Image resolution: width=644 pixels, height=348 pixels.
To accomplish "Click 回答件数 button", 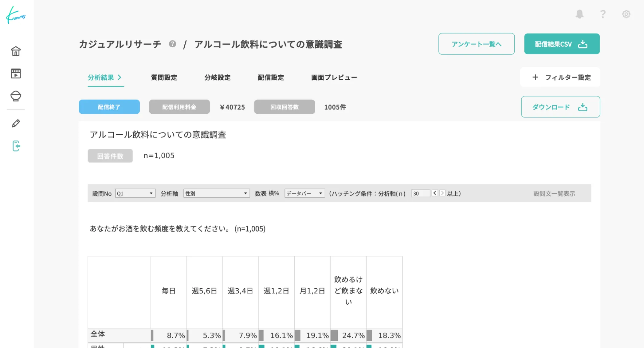I will click(110, 156).
